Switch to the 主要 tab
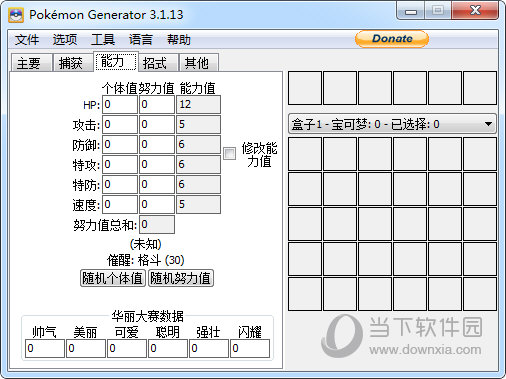 31,63
